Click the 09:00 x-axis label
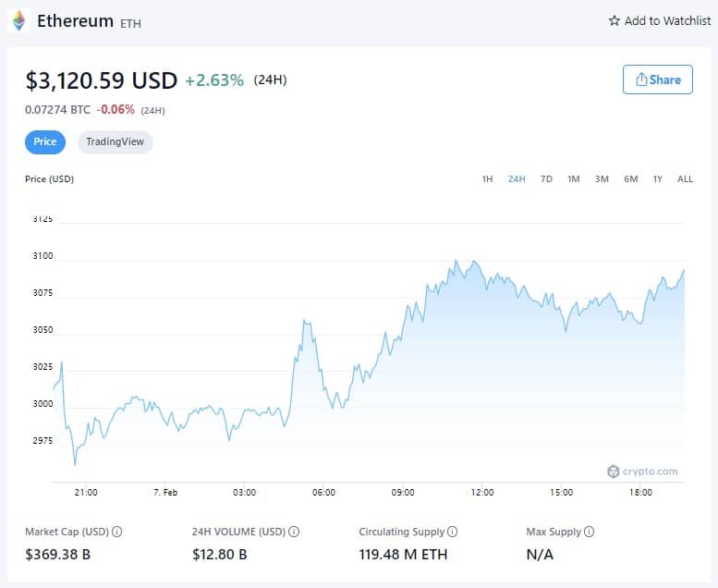The height and width of the screenshot is (588, 718). pos(403,493)
